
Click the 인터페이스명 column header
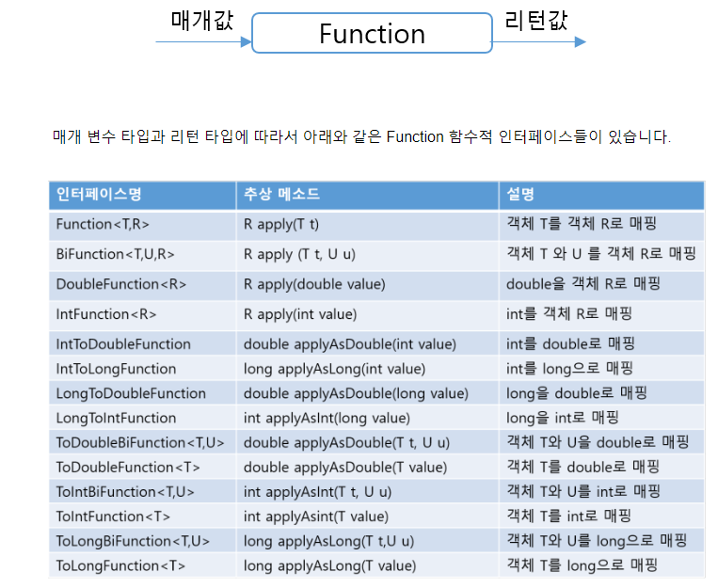(142, 195)
